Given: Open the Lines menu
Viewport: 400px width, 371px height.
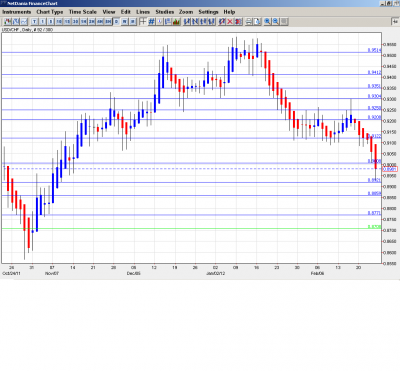Looking at the screenshot, I should tap(143, 12).
